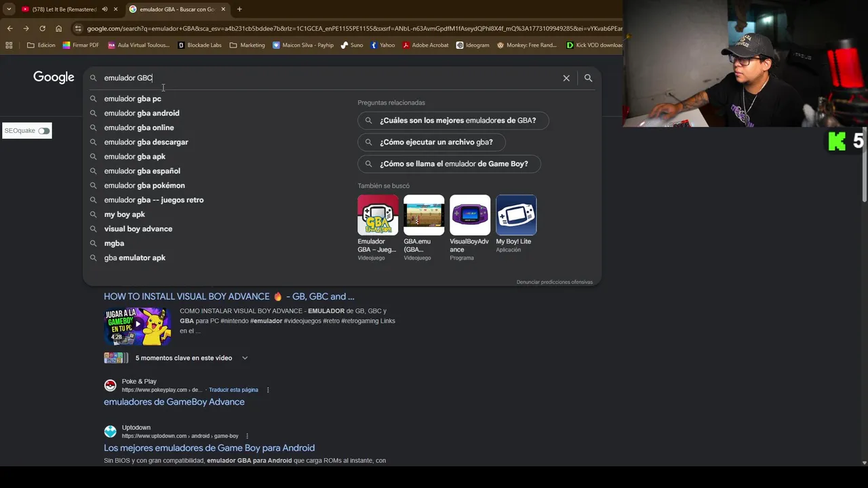This screenshot has height=488, width=868.
Task: Open the Aula Virtual Toulouse bookmark
Action: (x=138, y=45)
